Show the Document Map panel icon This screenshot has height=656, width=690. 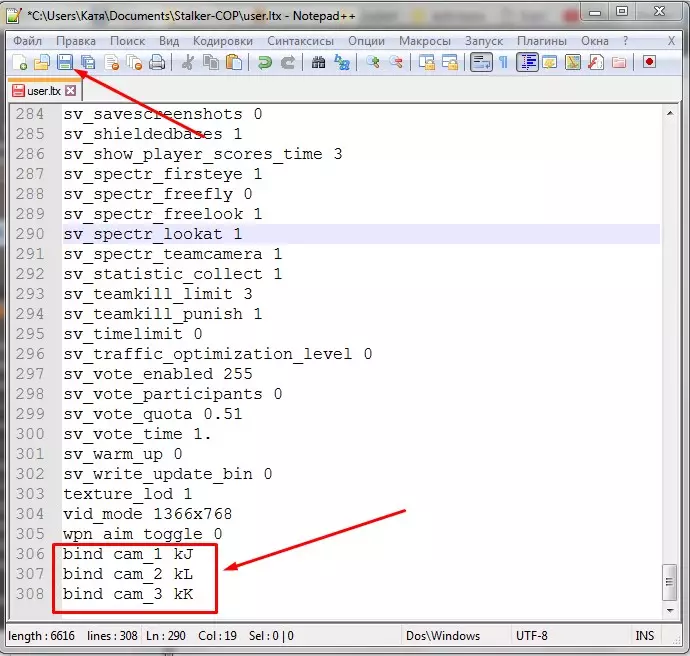(x=573, y=62)
